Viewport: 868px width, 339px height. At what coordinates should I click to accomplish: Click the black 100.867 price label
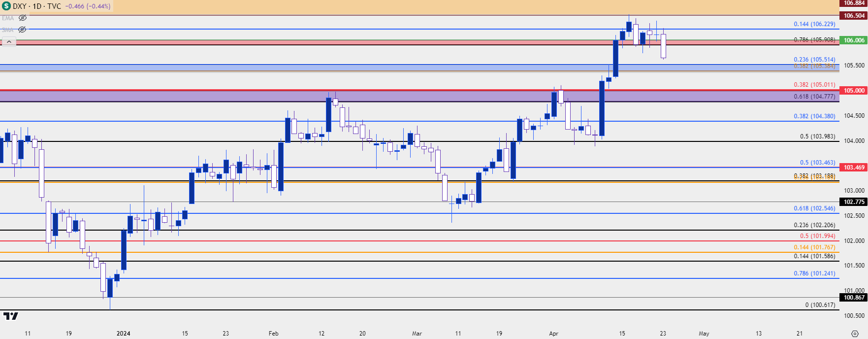pos(854,298)
